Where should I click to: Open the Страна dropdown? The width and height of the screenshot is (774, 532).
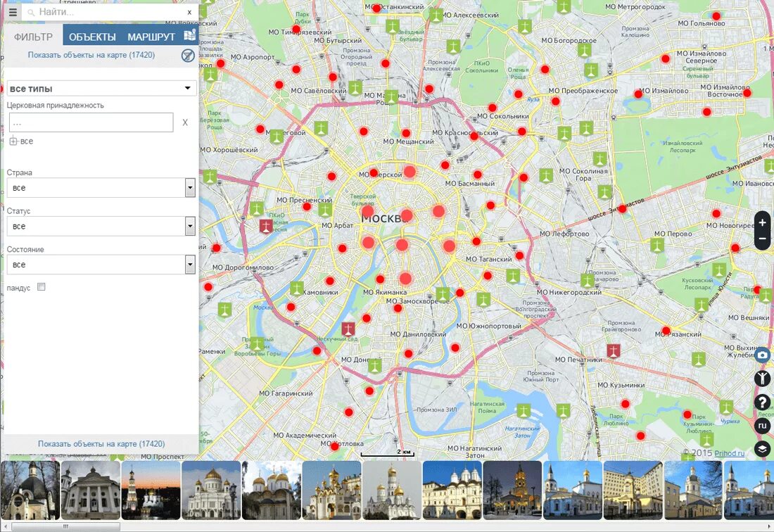click(102, 187)
